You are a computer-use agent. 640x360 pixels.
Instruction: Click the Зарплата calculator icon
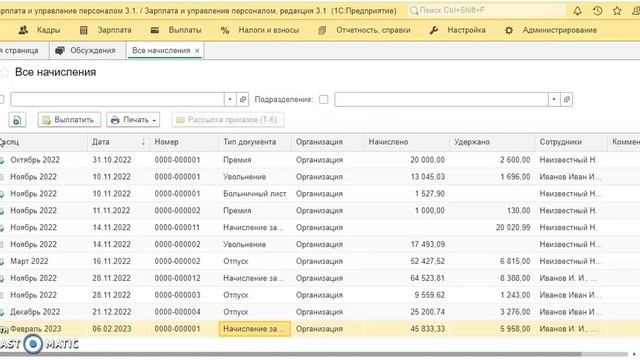(84, 30)
